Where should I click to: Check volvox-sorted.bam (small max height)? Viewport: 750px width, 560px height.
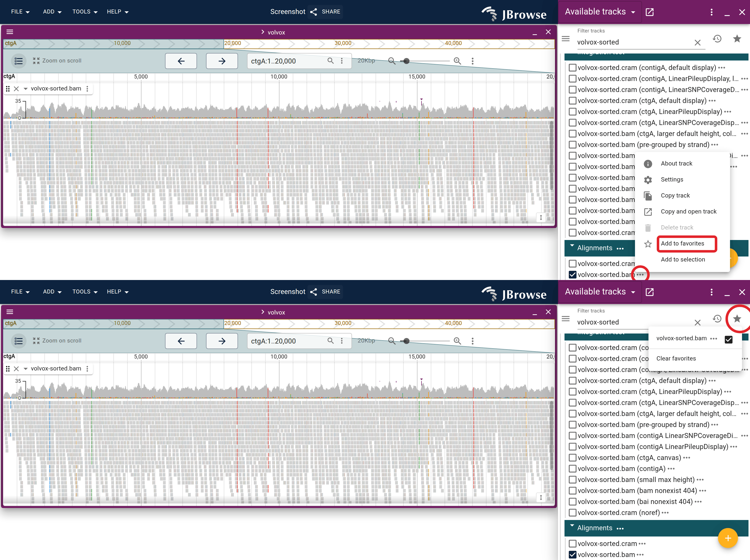572,480
